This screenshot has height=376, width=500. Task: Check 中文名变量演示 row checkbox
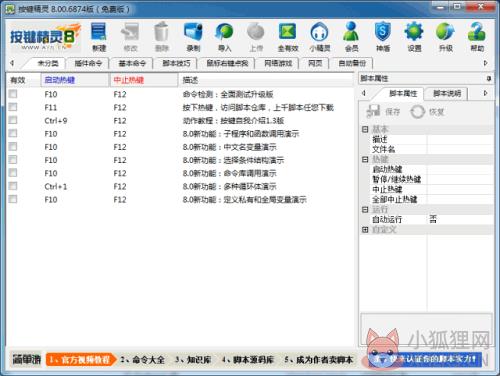click(13, 146)
